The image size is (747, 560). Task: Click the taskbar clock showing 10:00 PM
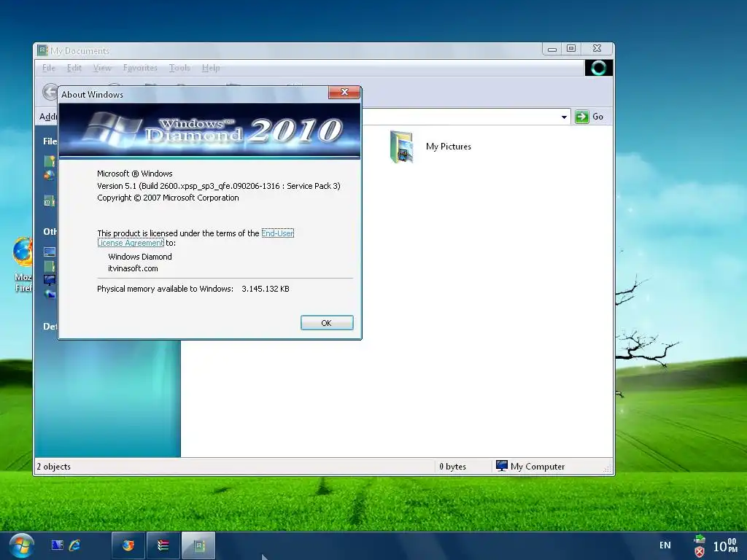(725, 545)
